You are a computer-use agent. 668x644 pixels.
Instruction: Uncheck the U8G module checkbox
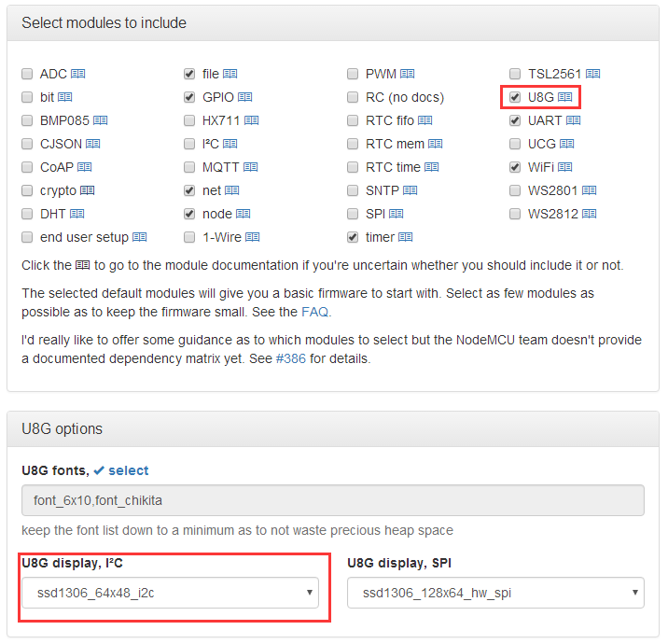515,97
